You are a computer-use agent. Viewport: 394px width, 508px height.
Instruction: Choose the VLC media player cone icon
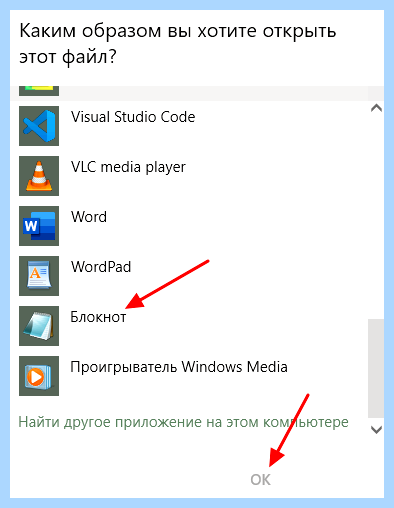click(x=39, y=176)
